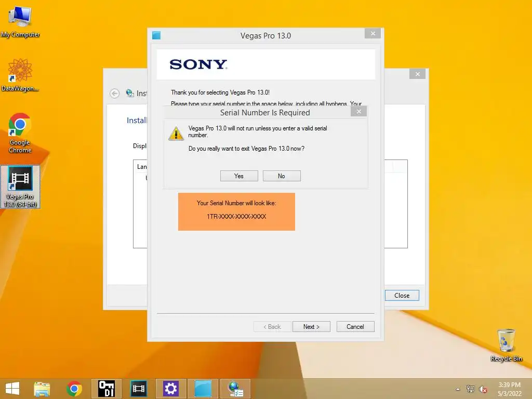Open File Explorer from taskbar
Image resolution: width=532 pixels, height=399 pixels.
(42, 389)
